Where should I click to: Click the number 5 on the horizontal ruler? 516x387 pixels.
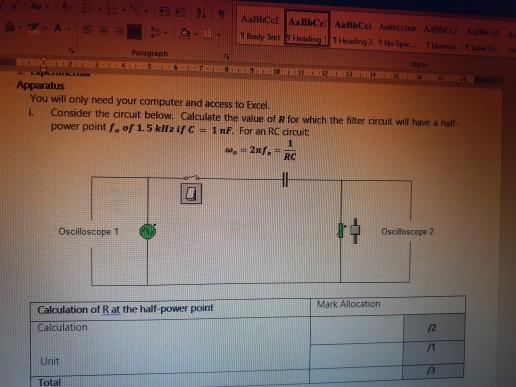pyautogui.click(x=149, y=66)
